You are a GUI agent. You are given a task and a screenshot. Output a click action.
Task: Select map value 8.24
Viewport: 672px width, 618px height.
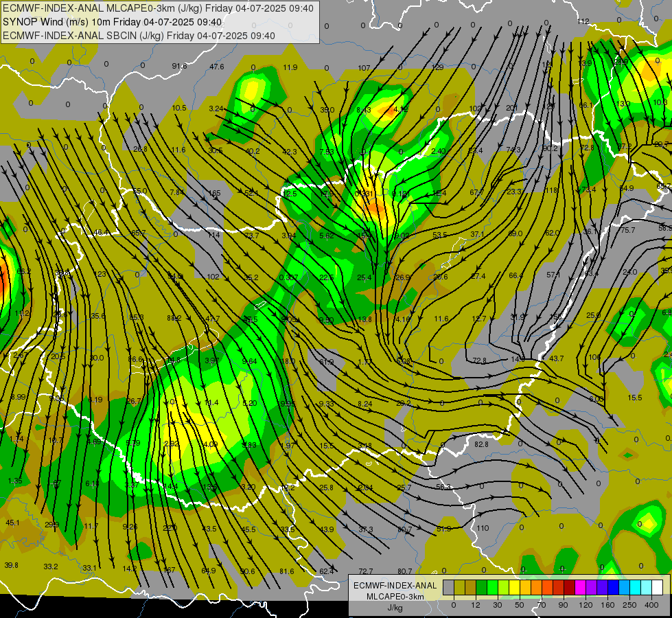(364, 404)
